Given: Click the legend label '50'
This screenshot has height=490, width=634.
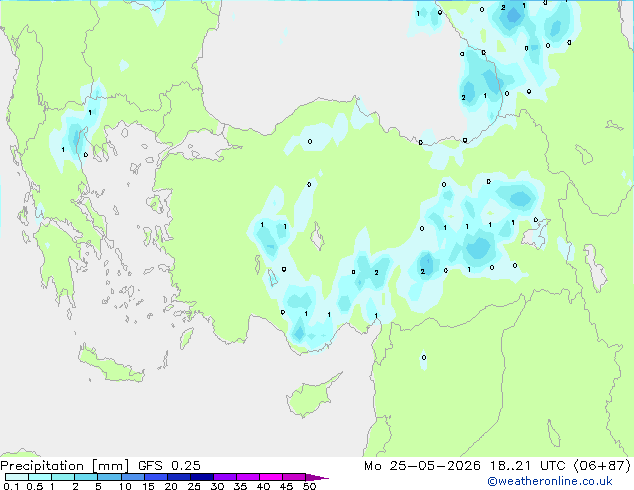Looking at the screenshot, I should point(309,486).
